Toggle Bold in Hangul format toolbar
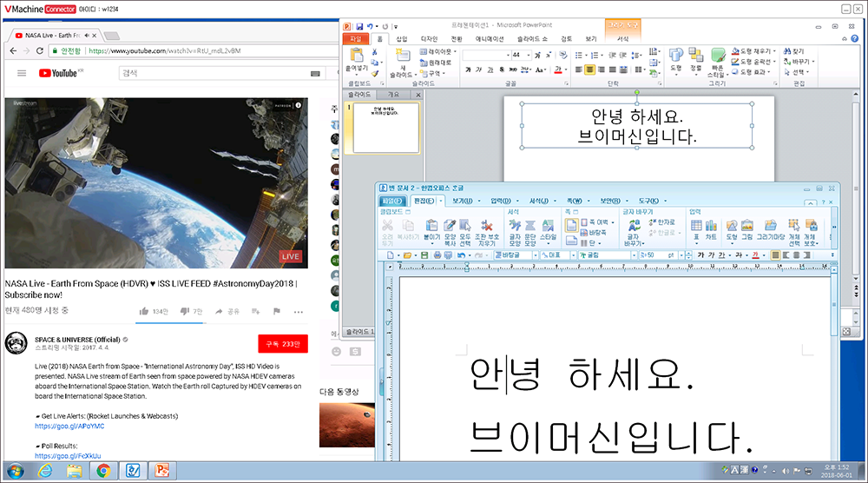The image size is (868, 483). [x=700, y=255]
